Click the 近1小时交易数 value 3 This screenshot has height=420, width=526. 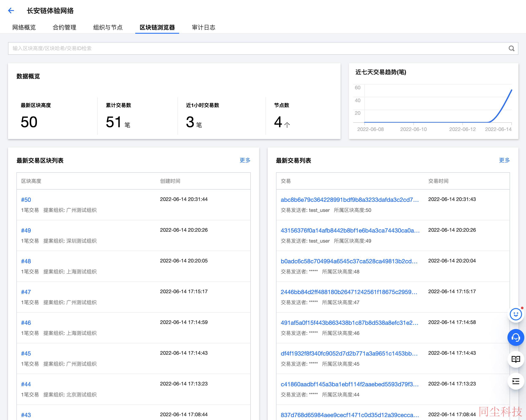(190, 122)
